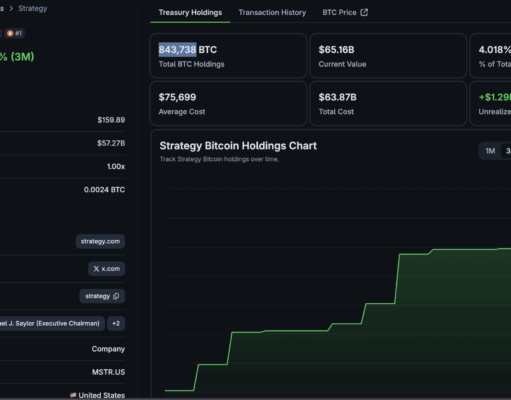Click the Strategy breadcrumb item
This screenshot has width=511, height=400.
[33, 8]
